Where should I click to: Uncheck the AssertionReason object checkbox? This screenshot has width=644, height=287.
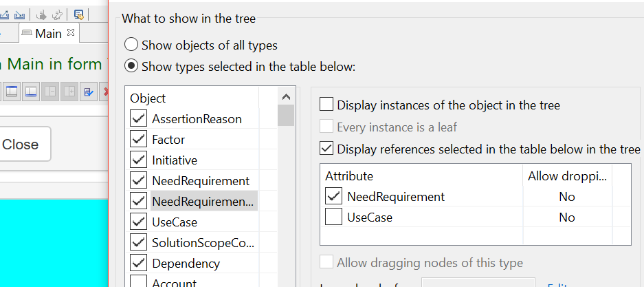click(138, 118)
